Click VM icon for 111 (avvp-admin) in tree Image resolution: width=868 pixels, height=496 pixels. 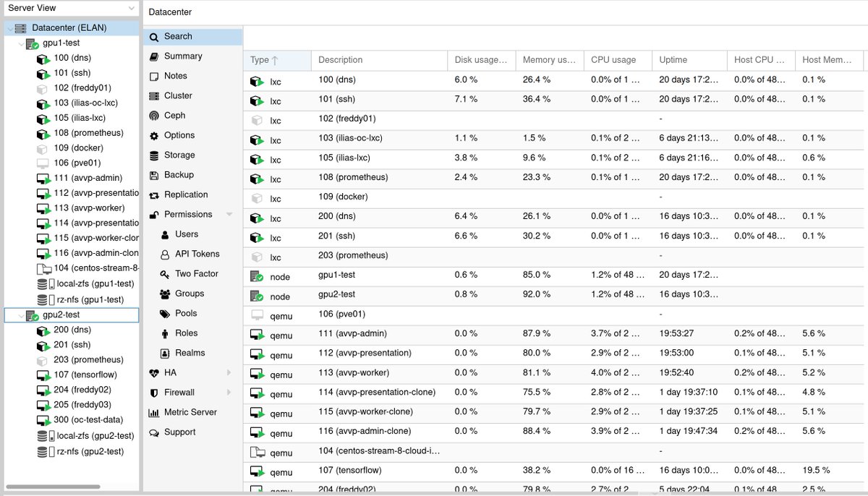(x=43, y=179)
